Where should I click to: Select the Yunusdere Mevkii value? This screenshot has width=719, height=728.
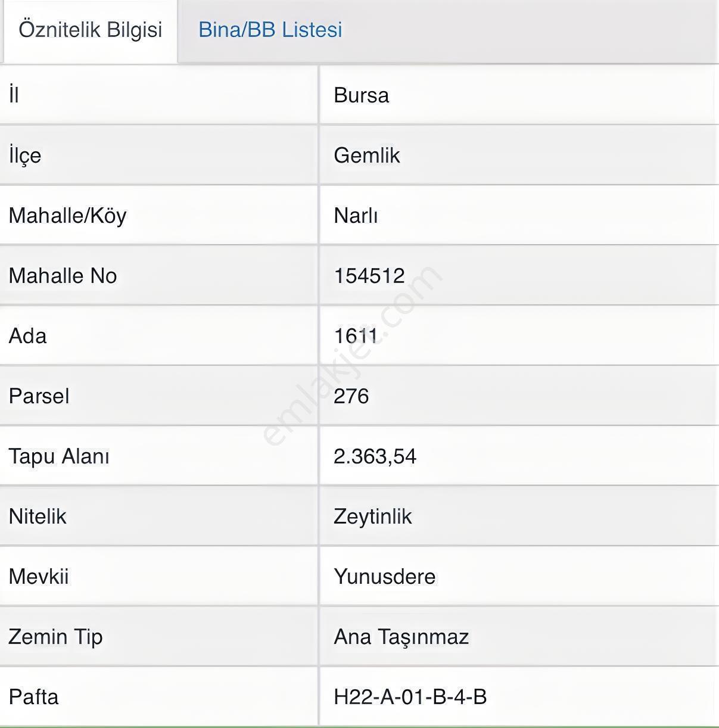coord(384,577)
